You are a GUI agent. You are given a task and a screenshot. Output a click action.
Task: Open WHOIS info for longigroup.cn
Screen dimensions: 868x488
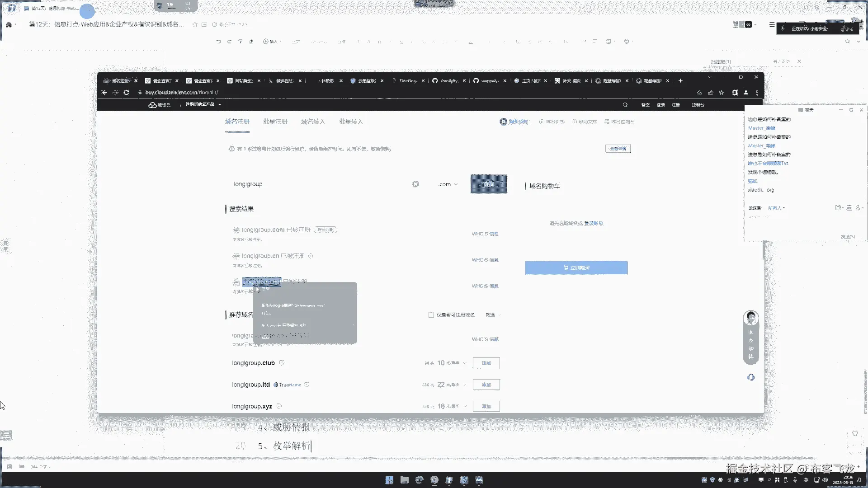tap(485, 260)
